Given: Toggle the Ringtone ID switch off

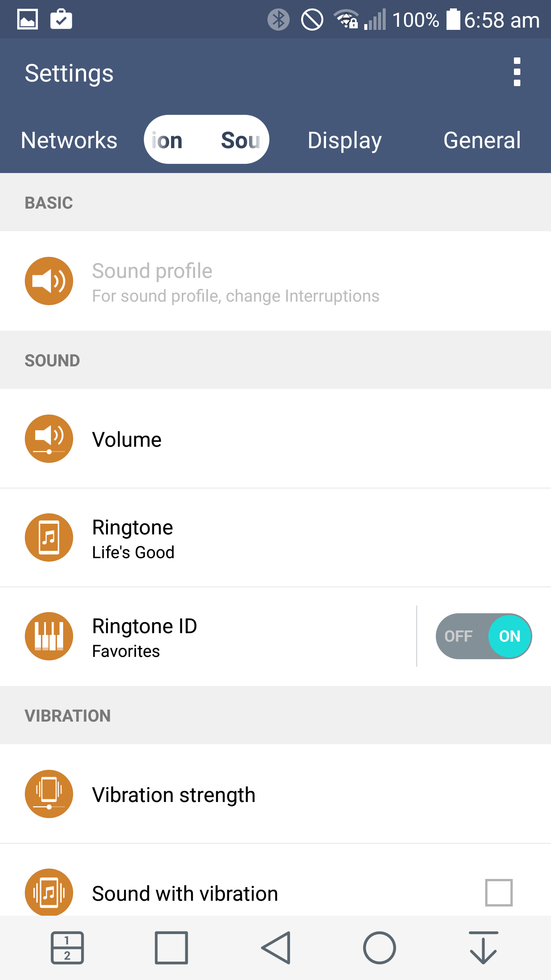Looking at the screenshot, I should click(484, 636).
